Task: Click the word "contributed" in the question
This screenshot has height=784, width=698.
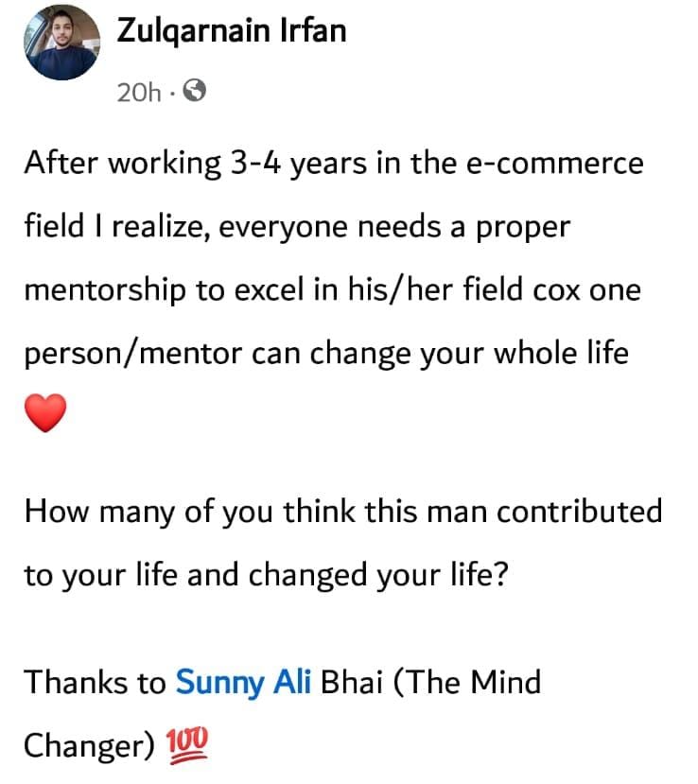Action: [579, 511]
